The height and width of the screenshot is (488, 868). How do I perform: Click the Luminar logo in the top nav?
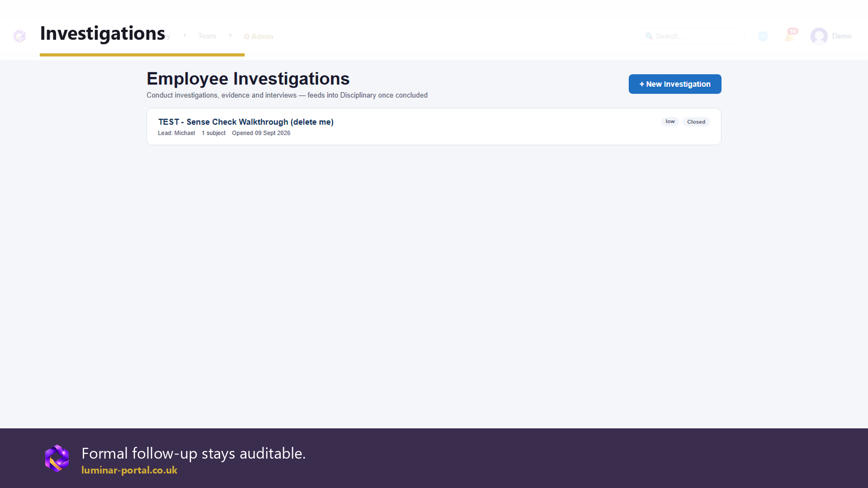tap(19, 36)
